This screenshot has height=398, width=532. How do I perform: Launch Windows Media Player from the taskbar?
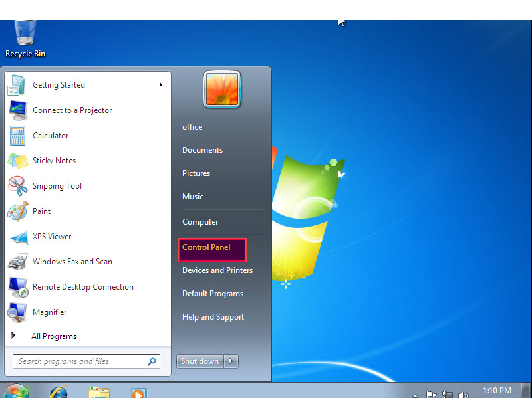(139, 393)
